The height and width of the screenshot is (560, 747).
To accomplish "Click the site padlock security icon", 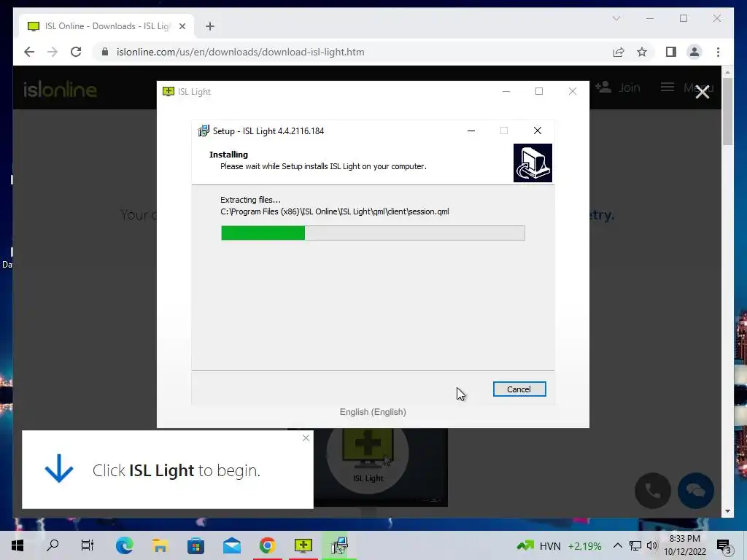I will coord(105,52).
